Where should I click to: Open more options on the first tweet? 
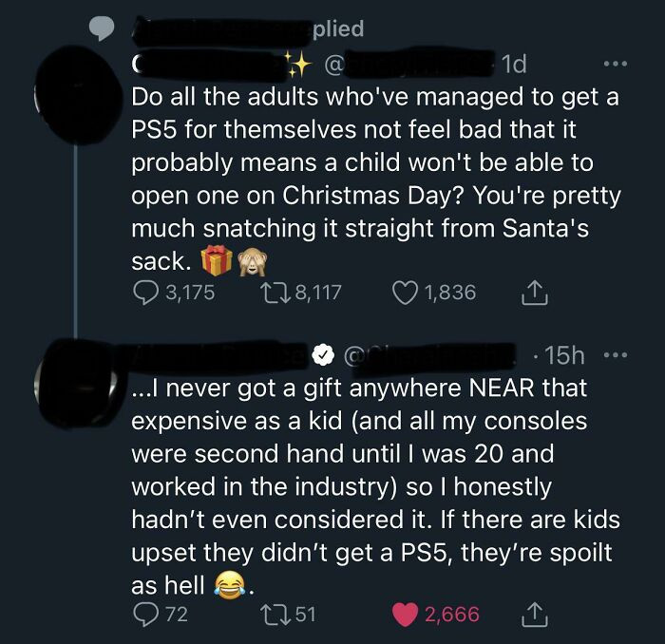[616, 66]
